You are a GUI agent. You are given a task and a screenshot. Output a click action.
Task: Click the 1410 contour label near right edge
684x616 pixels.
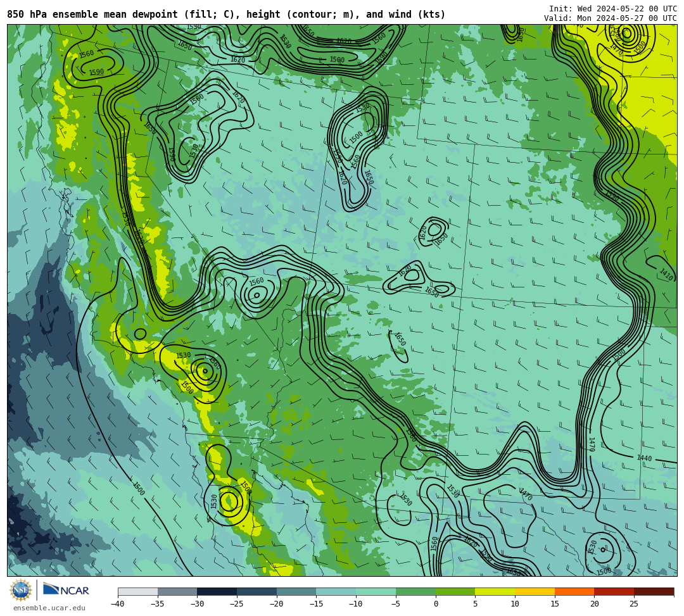(666, 274)
